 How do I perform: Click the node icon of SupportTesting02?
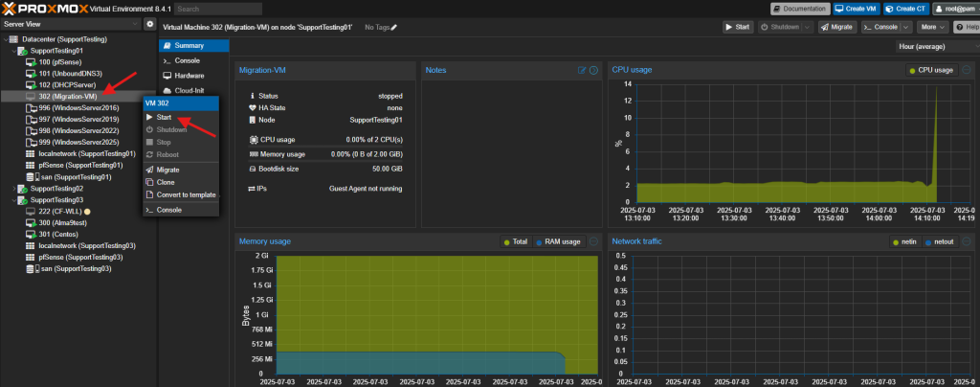click(22, 188)
